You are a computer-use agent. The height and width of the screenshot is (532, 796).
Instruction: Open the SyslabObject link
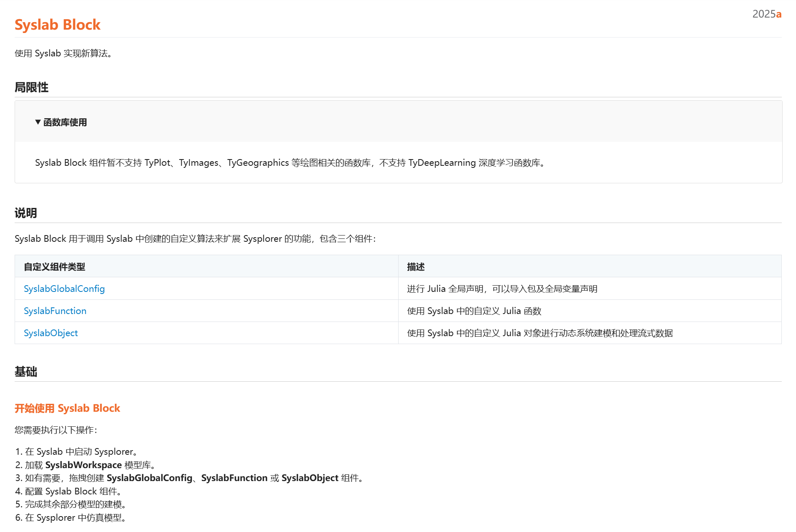[51, 333]
